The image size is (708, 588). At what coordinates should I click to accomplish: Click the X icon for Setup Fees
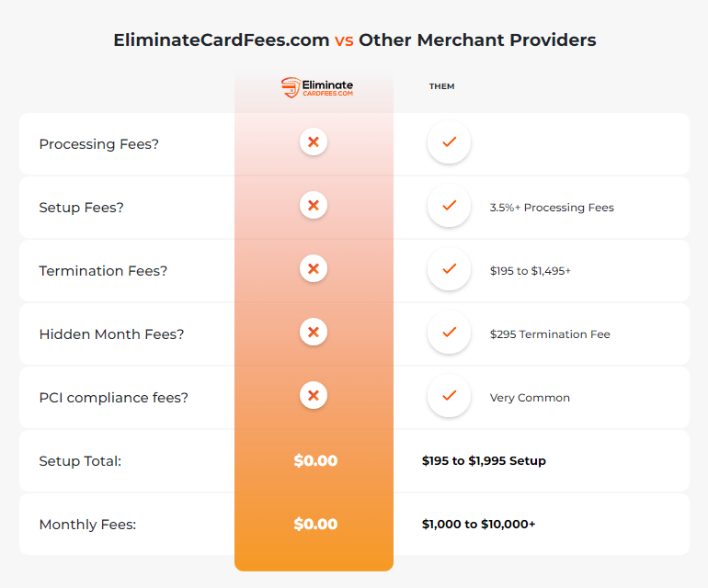[314, 205]
